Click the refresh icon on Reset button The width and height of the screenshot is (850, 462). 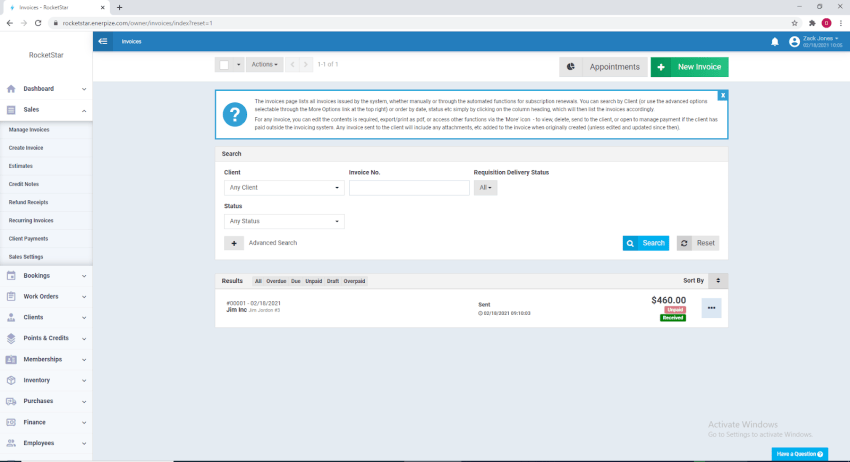(x=684, y=243)
